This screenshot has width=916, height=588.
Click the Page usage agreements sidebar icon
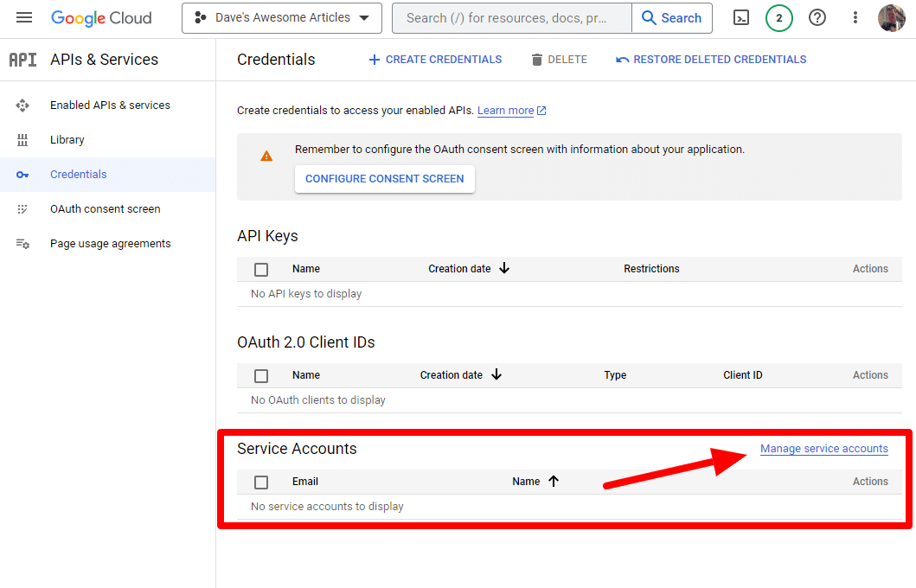point(22,243)
